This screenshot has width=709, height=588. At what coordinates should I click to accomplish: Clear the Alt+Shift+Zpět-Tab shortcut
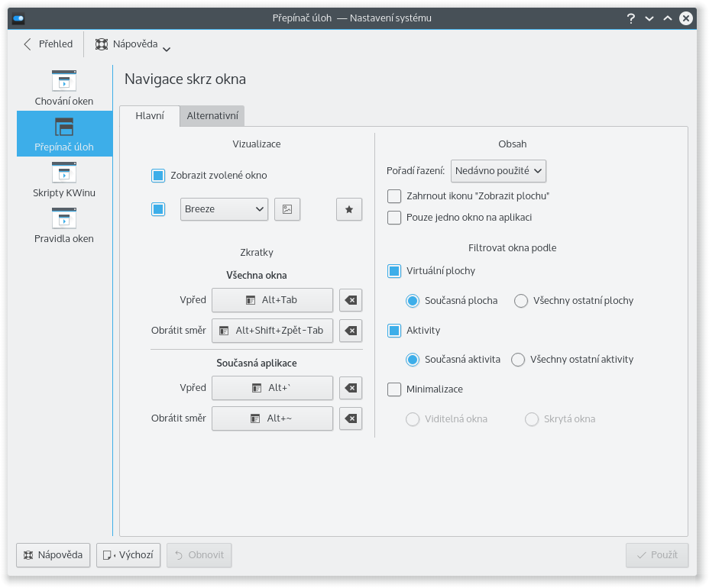[351, 331]
